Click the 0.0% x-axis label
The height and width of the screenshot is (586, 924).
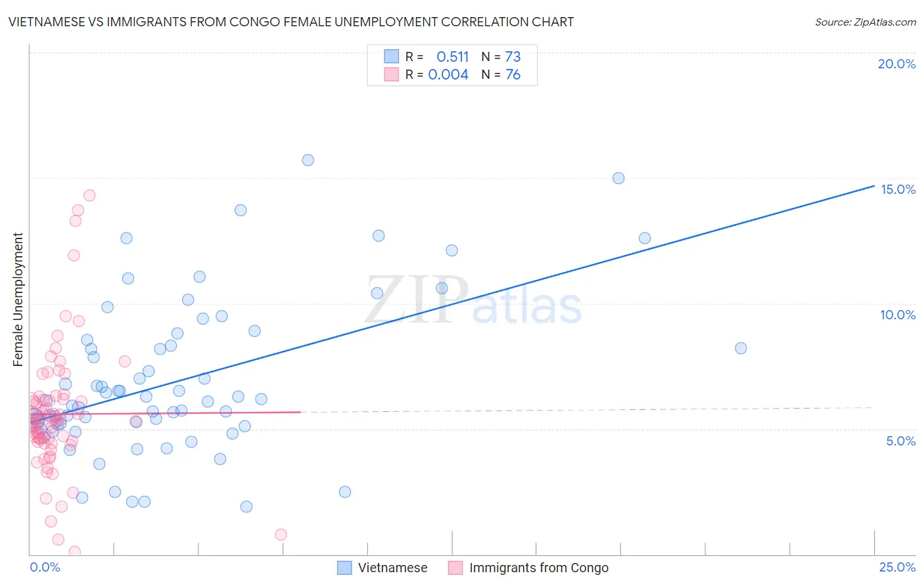tap(45, 567)
